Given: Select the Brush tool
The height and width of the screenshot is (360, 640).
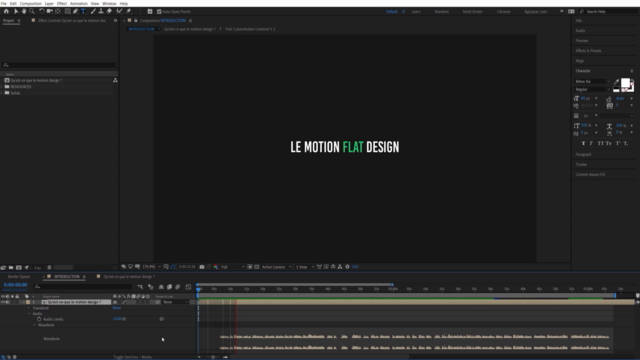Looking at the screenshot, I should coord(93,11).
